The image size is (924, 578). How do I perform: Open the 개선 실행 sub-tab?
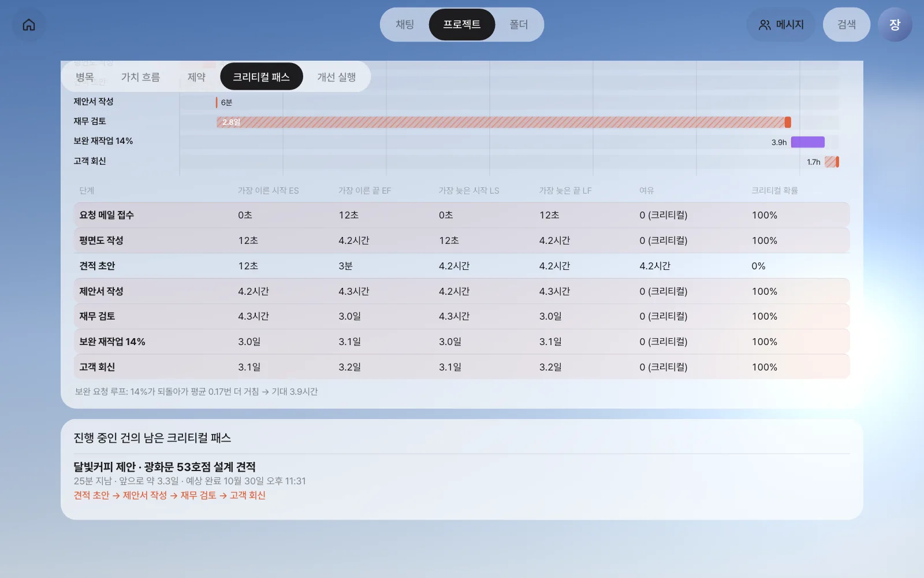337,77
